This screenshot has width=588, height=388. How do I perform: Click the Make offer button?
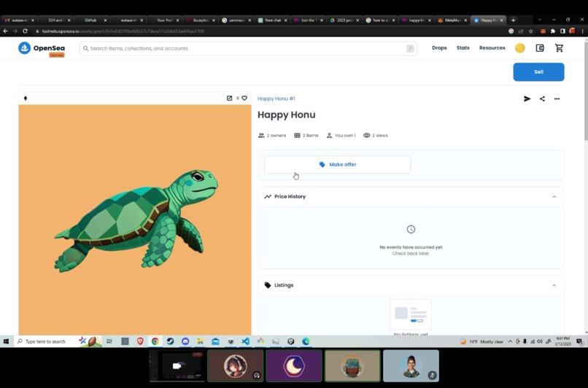tap(337, 165)
